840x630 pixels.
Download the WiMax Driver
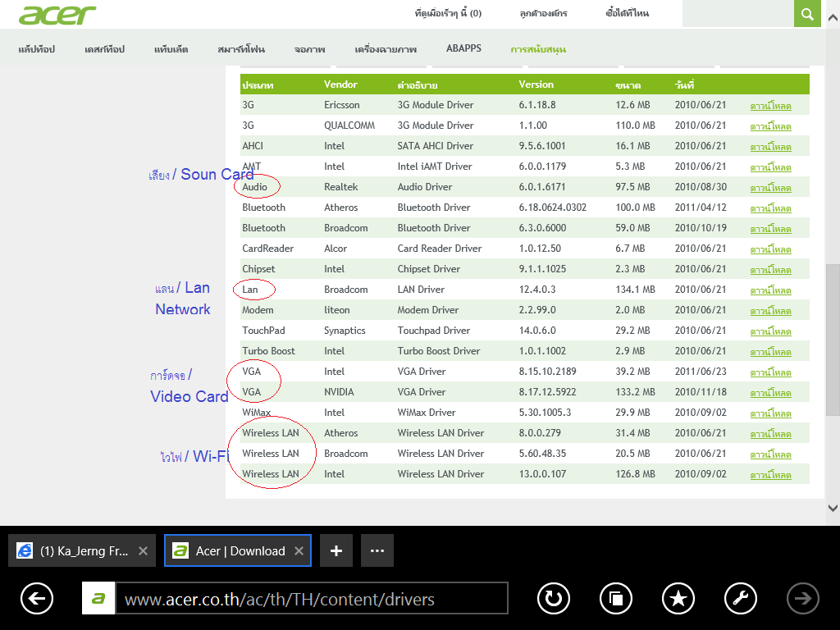pyautogui.click(x=770, y=413)
